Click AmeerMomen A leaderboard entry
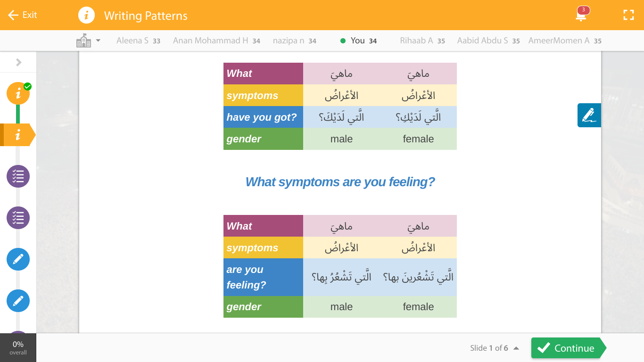644x362 pixels. [565, 41]
